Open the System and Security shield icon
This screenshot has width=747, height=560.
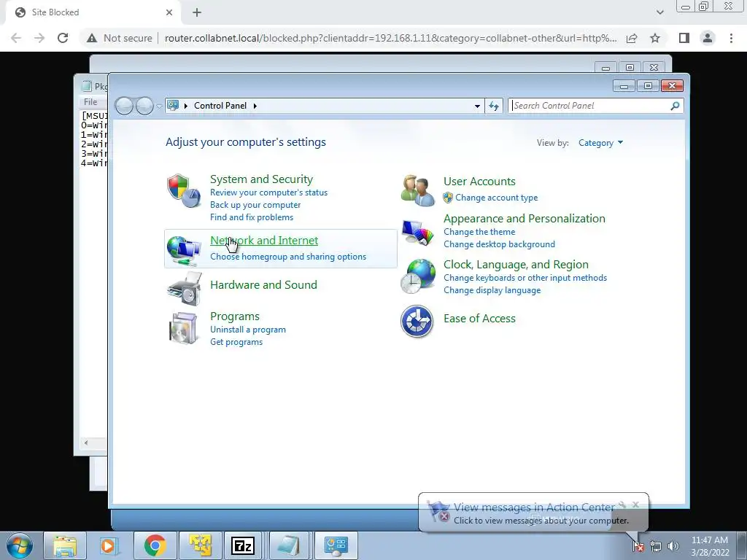184,190
